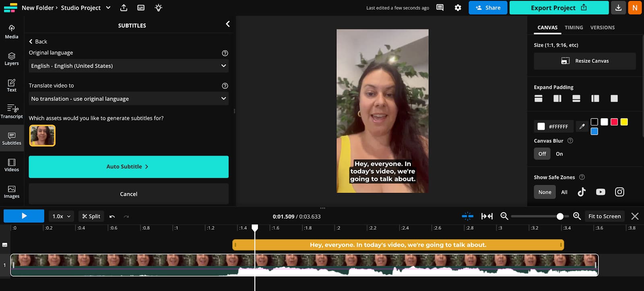Image resolution: width=644 pixels, height=291 pixels.
Task: Open the Transcript panel in sidebar
Action: click(x=12, y=111)
